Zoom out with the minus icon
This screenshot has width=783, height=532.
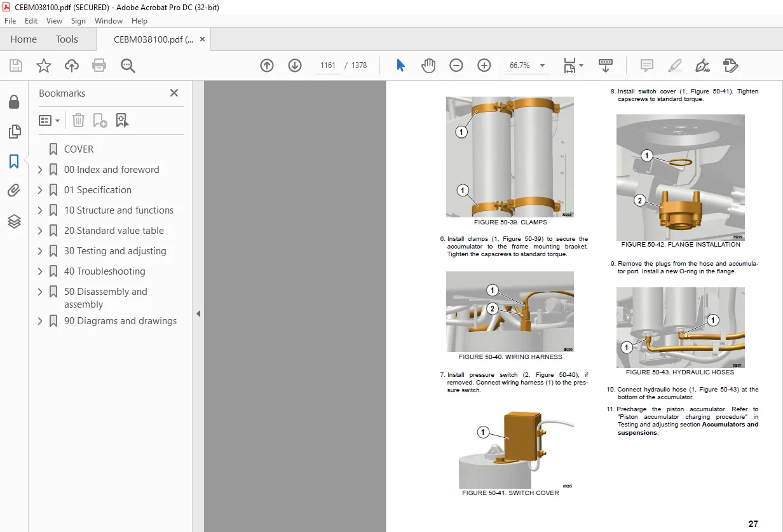[x=456, y=65]
